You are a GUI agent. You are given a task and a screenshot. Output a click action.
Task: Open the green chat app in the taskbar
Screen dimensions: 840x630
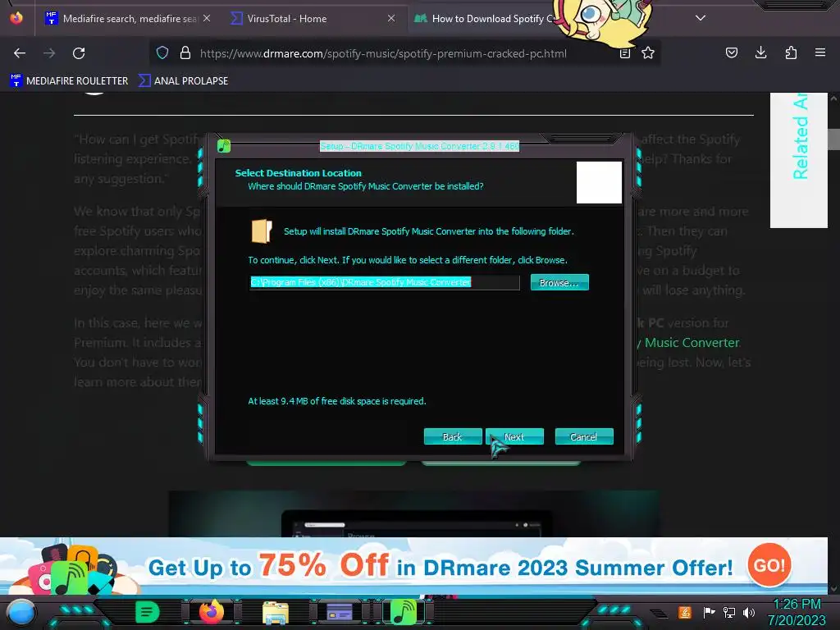pos(147,612)
